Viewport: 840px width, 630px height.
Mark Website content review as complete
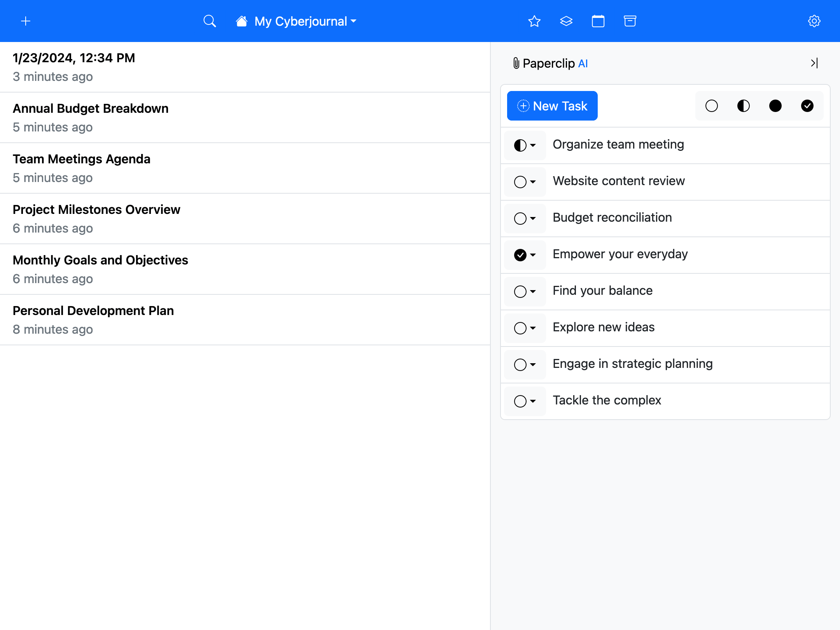point(520,182)
